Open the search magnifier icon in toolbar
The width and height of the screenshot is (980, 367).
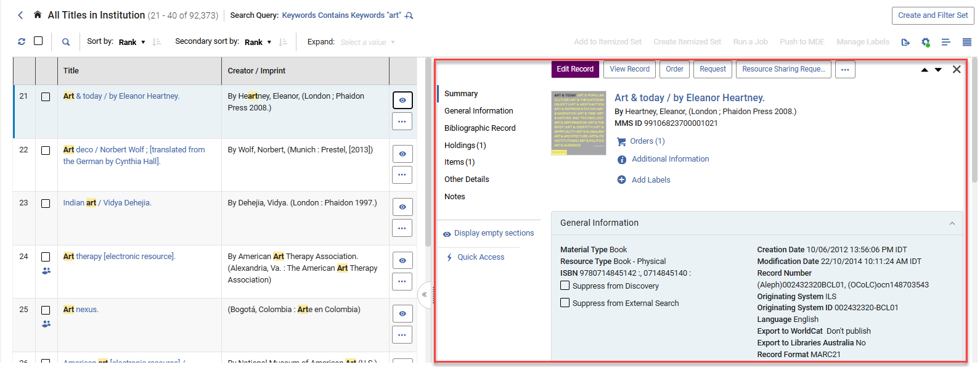pos(66,42)
